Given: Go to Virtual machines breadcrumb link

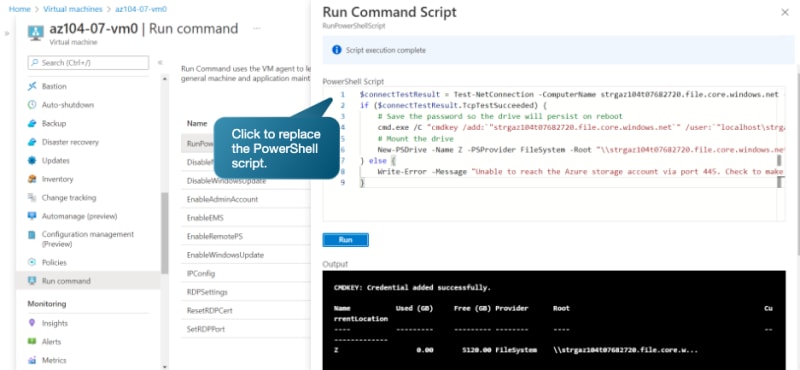Looking at the screenshot, I should click(72, 9).
